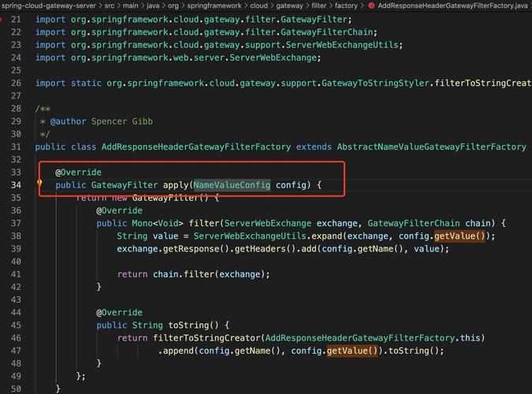
Task: Open the factory breadcrumb segment
Action: 346,6
